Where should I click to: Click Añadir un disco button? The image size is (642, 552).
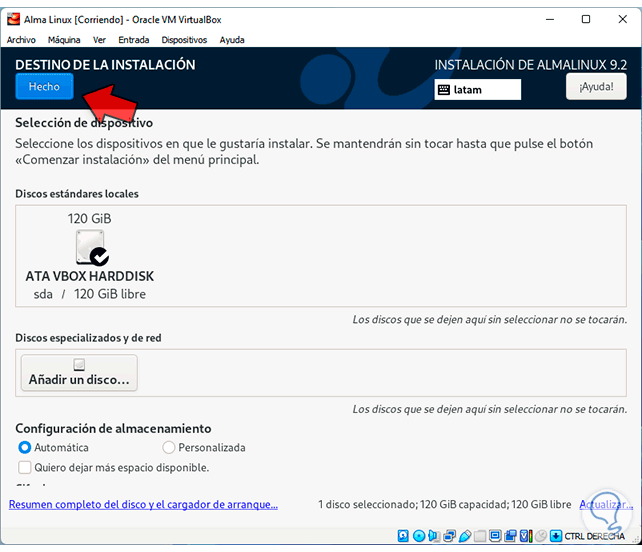79,373
